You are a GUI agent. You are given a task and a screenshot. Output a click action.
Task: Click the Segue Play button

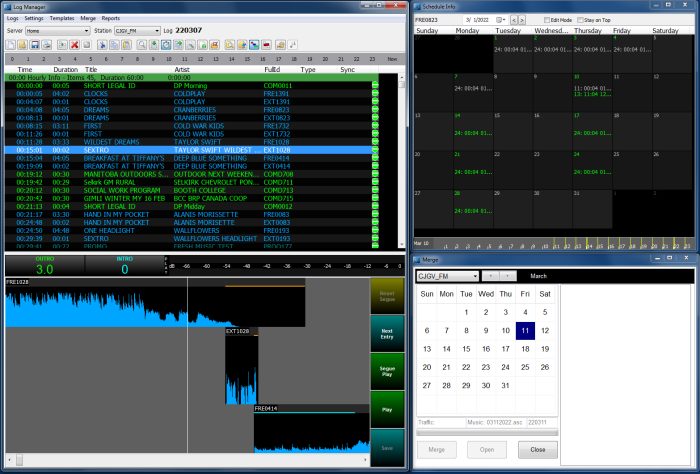[x=387, y=371]
